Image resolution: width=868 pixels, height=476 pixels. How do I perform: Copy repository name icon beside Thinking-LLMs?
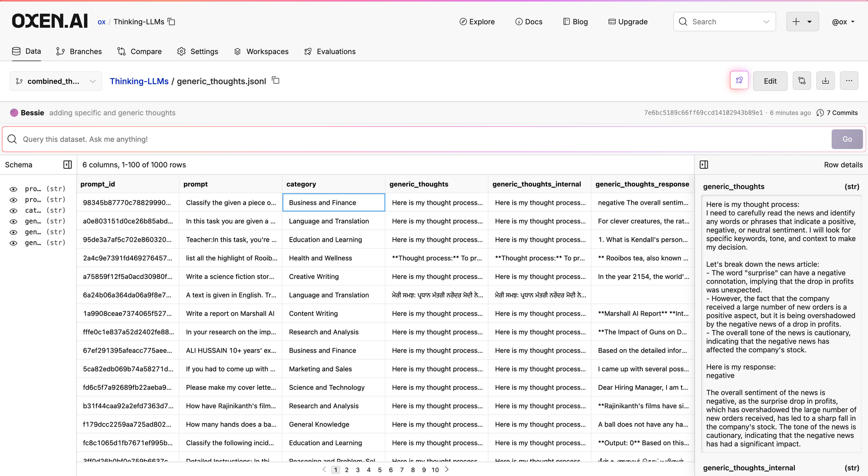[x=171, y=22]
